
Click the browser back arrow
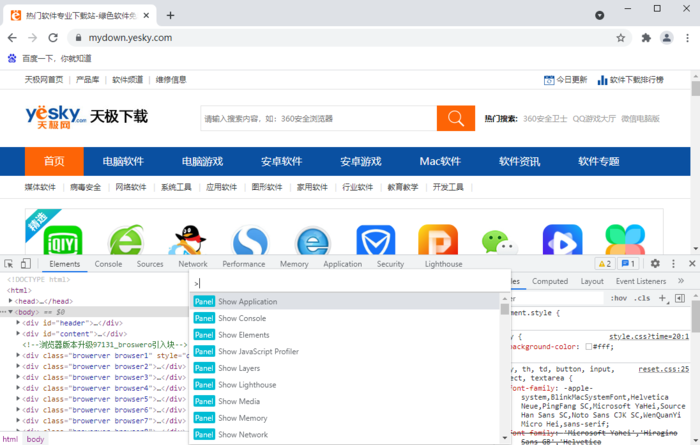pos(12,38)
